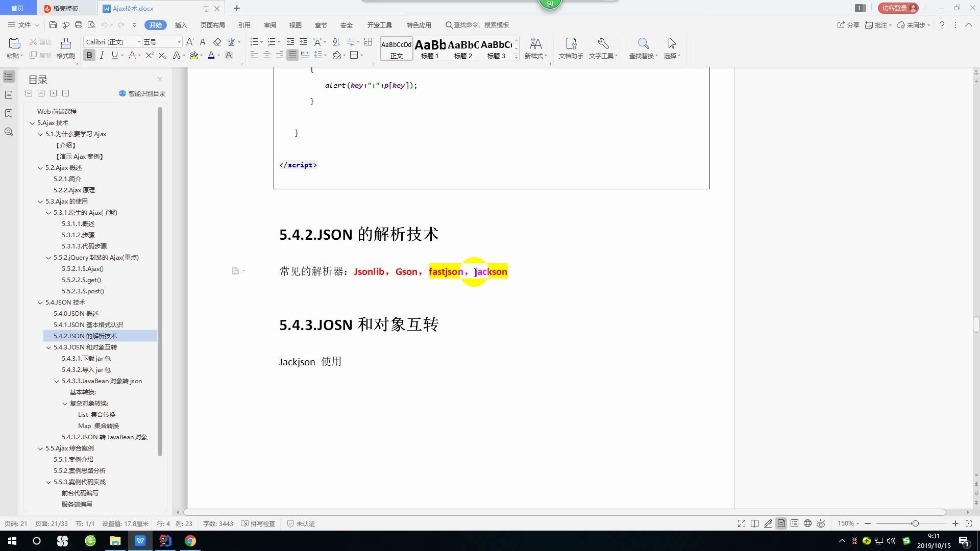
Task: Open the 视图 menu item
Action: click(296, 26)
